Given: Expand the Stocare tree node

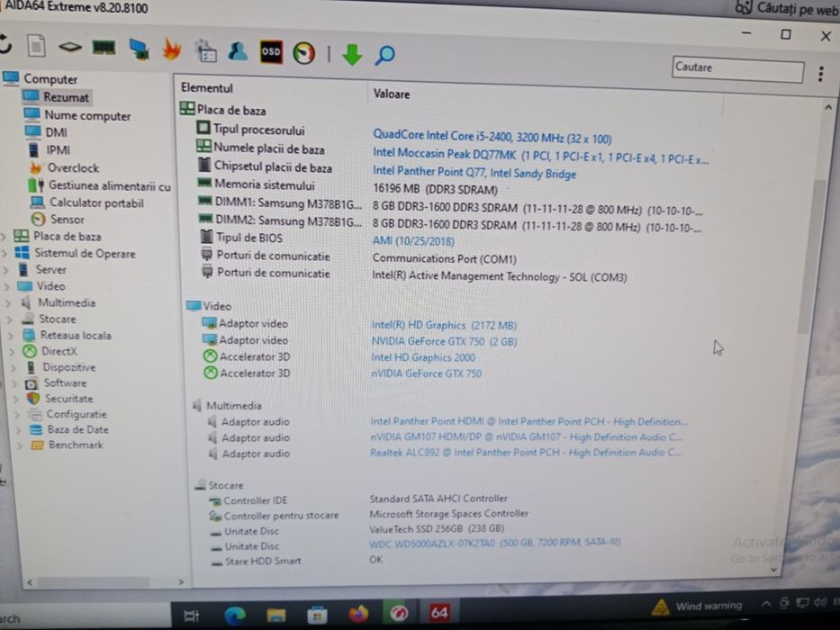Looking at the screenshot, I should tap(10, 319).
